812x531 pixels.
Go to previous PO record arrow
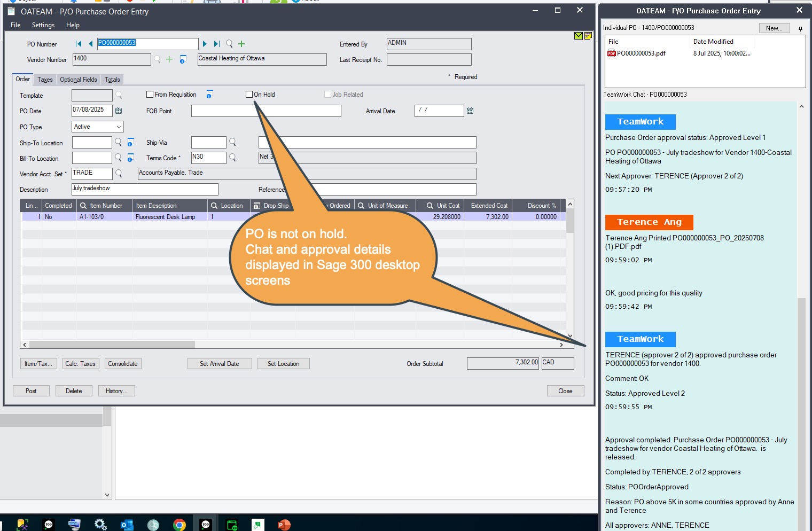90,44
